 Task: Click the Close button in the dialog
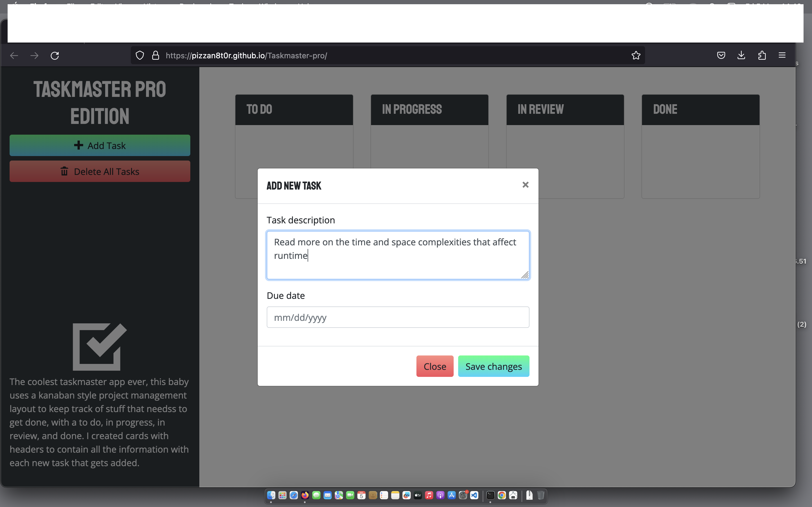pyautogui.click(x=434, y=366)
